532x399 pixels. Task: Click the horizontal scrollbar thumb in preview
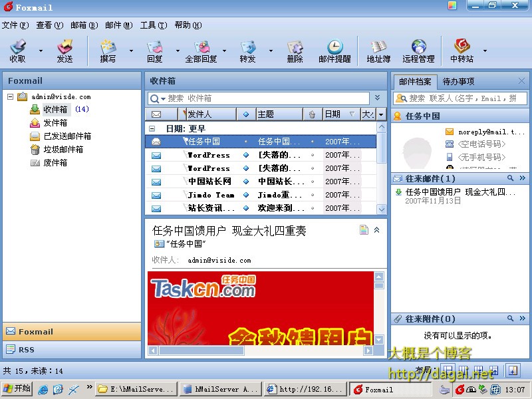click(x=201, y=350)
